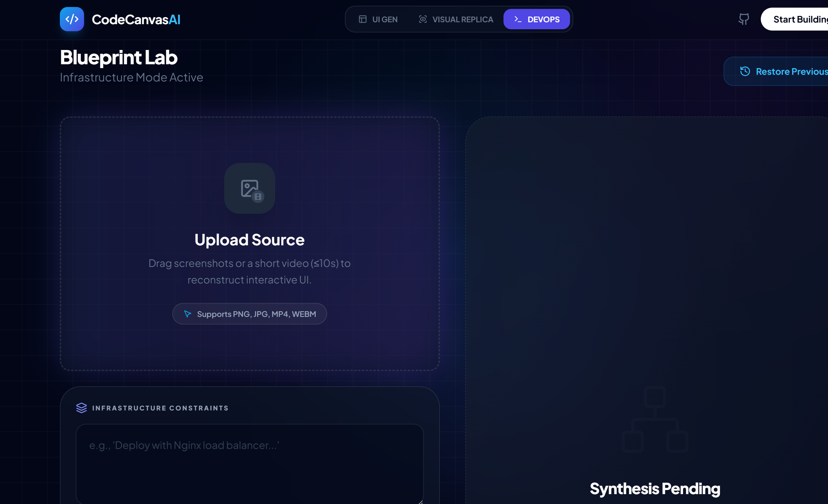Click the Supports PNG, JPG, MP4, WEBM badge
This screenshot has height=504, width=828.
click(x=249, y=314)
